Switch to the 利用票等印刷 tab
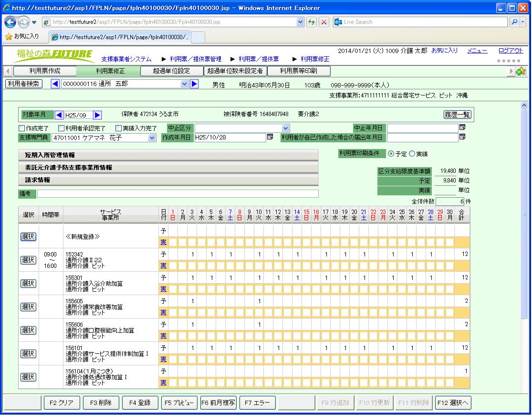This screenshot has width=532, height=415. click(x=299, y=71)
